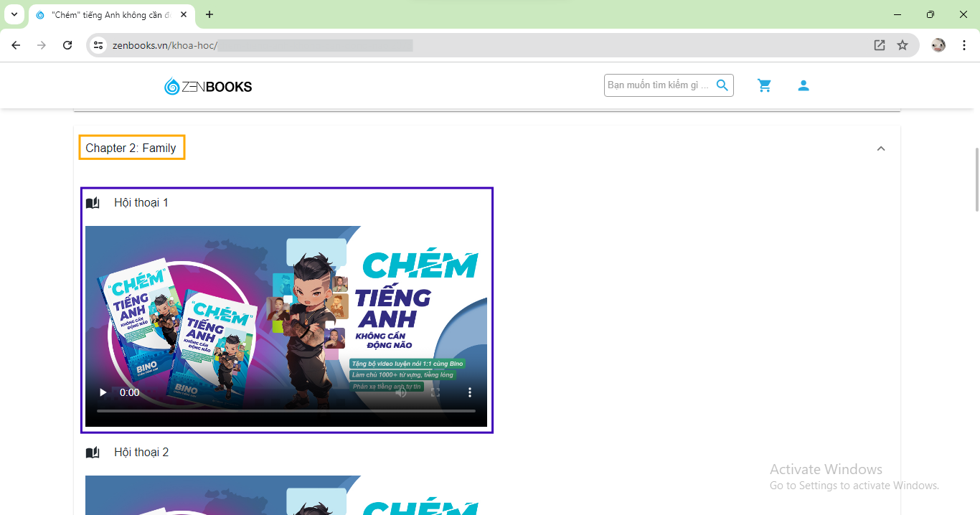Screen dimensions: 980x515
Task: Click the Hội thoại 1 title
Action: point(141,203)
